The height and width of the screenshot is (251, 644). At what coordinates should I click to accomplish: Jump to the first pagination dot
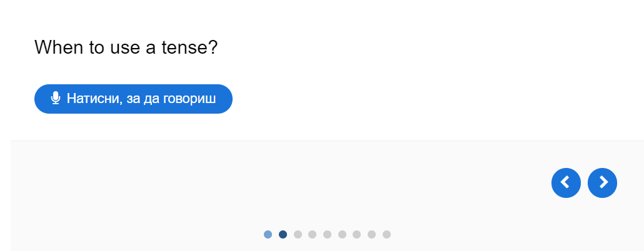point(268,235)
